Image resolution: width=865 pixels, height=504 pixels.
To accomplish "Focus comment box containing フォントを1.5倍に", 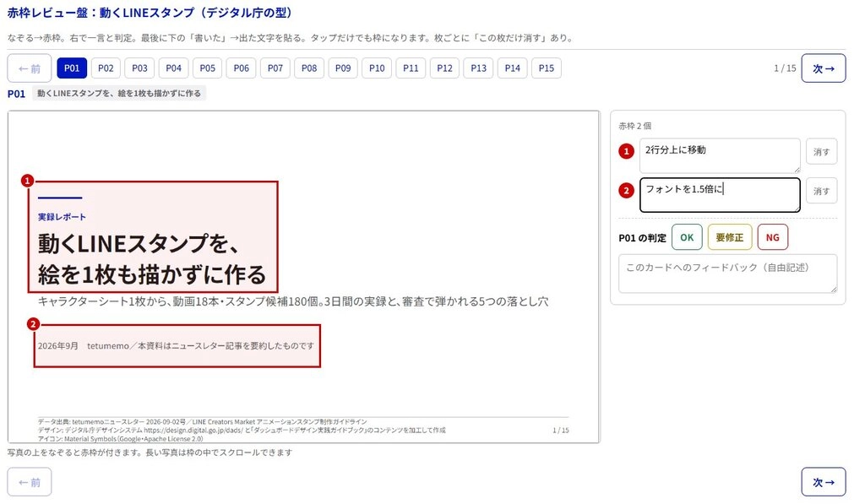I will click(720, 195).
